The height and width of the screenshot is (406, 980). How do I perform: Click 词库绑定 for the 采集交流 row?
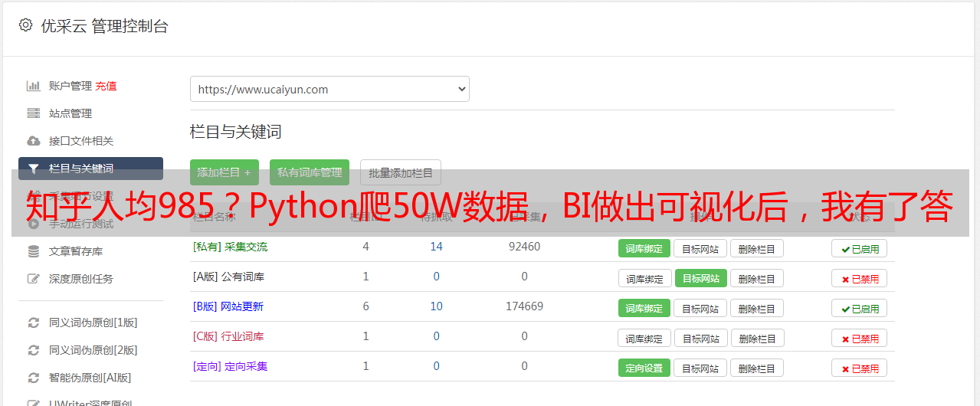coord(644,248)
